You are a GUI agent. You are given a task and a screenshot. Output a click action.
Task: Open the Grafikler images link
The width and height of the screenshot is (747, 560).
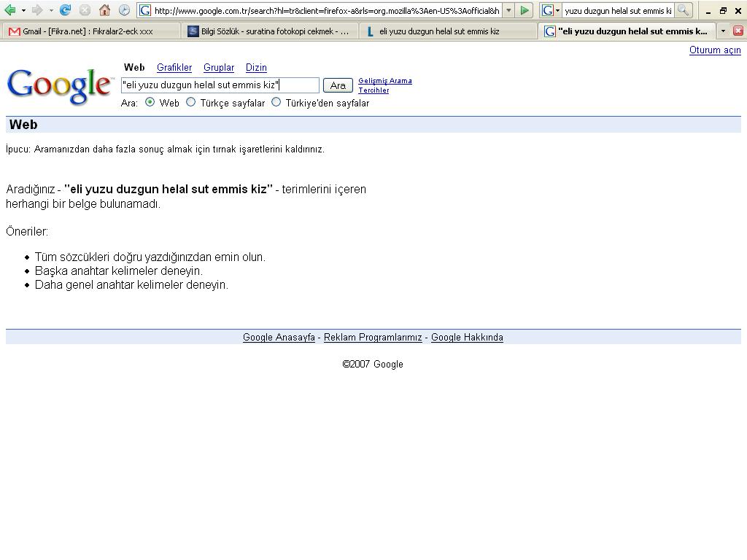(x=174, y=68)
